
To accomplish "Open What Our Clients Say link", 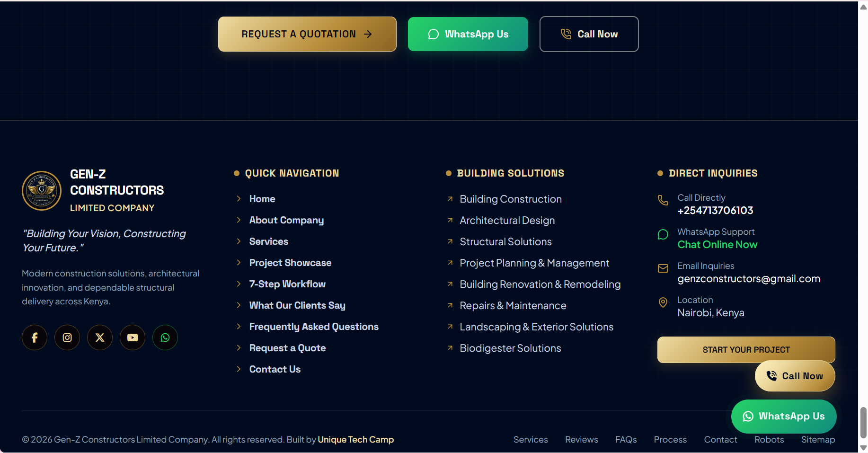I will (x=297, y=305).
